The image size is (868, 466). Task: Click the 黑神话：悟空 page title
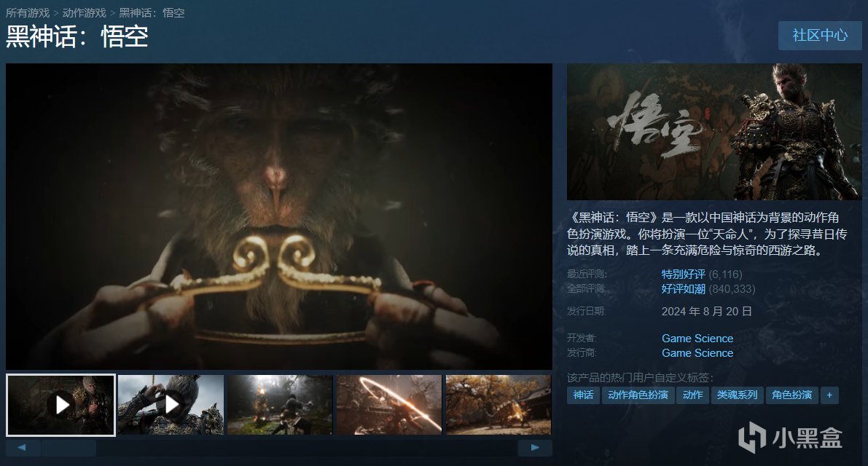tap(77, 37)
